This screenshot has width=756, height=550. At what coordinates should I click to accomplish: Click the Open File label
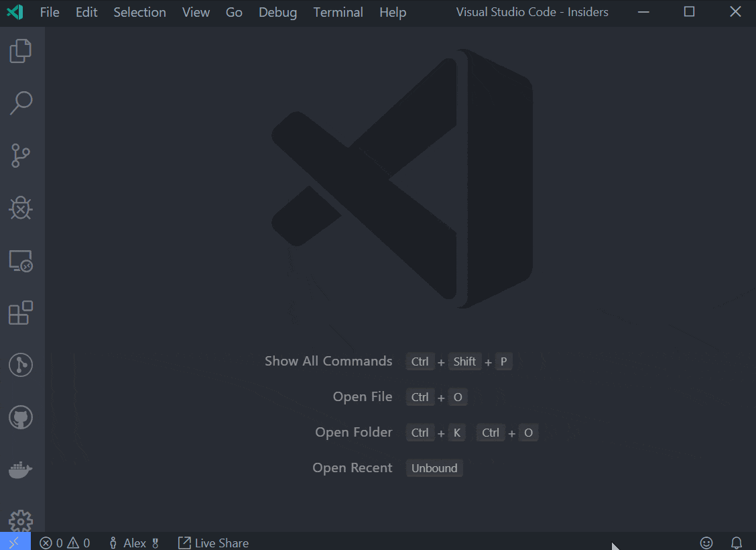[363, 396]
